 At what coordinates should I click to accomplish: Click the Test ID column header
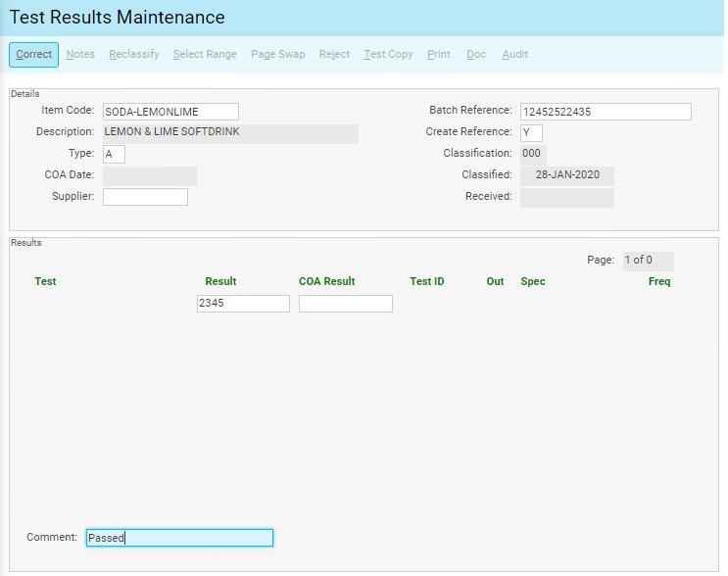(427, 281)
